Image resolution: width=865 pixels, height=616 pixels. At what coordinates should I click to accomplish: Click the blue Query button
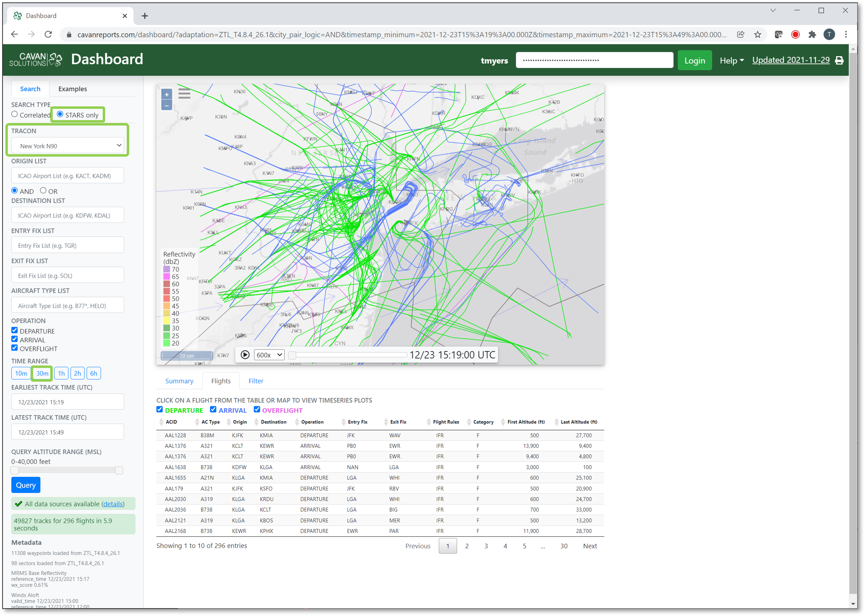26,485
